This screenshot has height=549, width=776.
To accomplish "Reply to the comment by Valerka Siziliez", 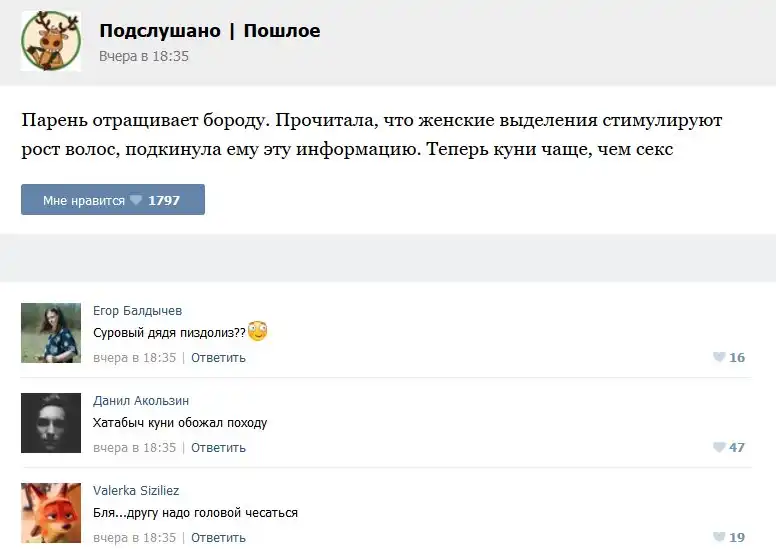I will (x=218, y=537).
